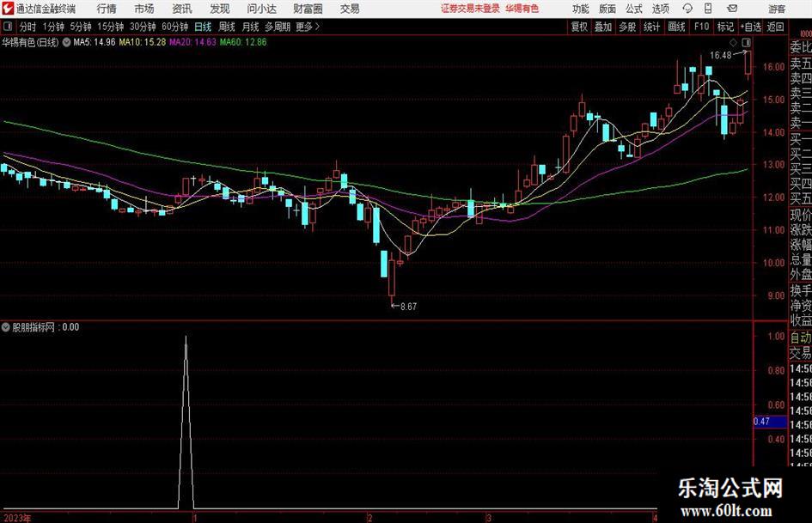Screen dimensions: 812x523
Task: Click the 8.67 low price label
Action: point(409,307)
